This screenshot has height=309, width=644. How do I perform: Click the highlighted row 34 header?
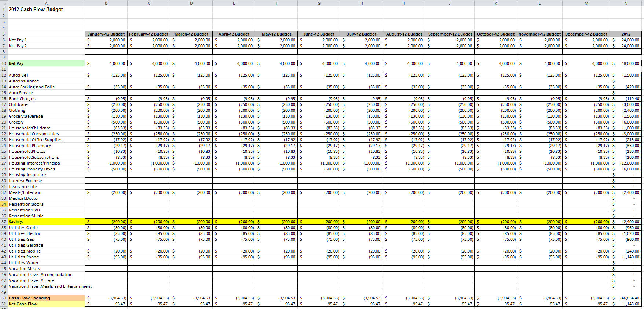[4, 204]
